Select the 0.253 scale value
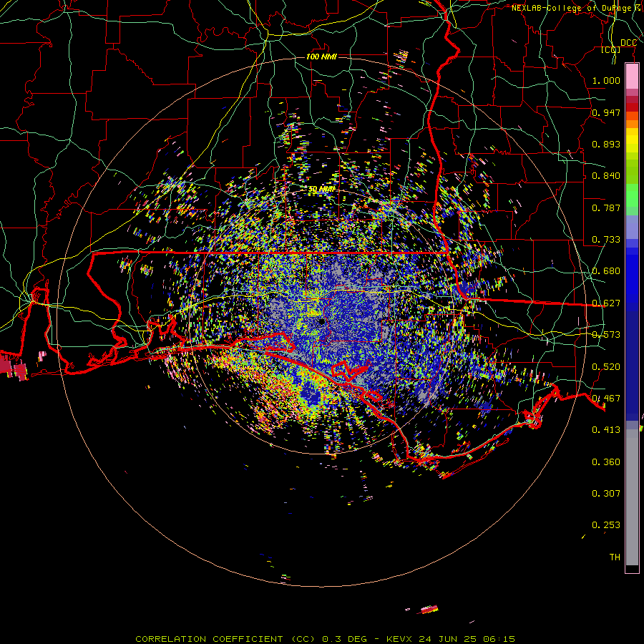644x644 pixels. [606, 525]
